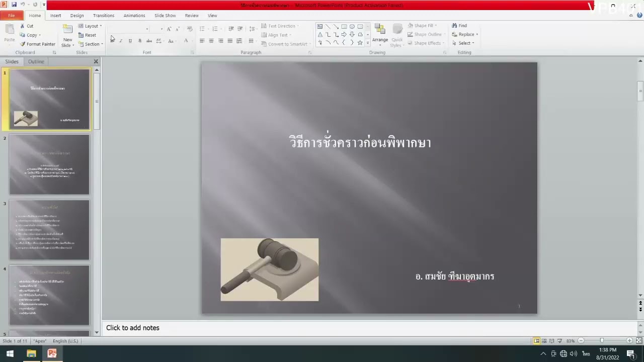Image resolution: width=644 pixels, height=362 pixels.
Task: Open the File tab
Action: point(11,16)
